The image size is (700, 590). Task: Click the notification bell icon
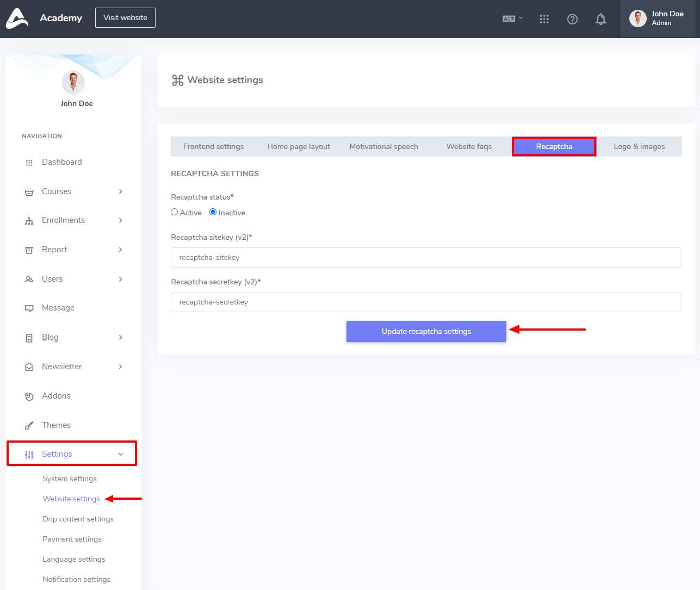(x=600, y=20)
